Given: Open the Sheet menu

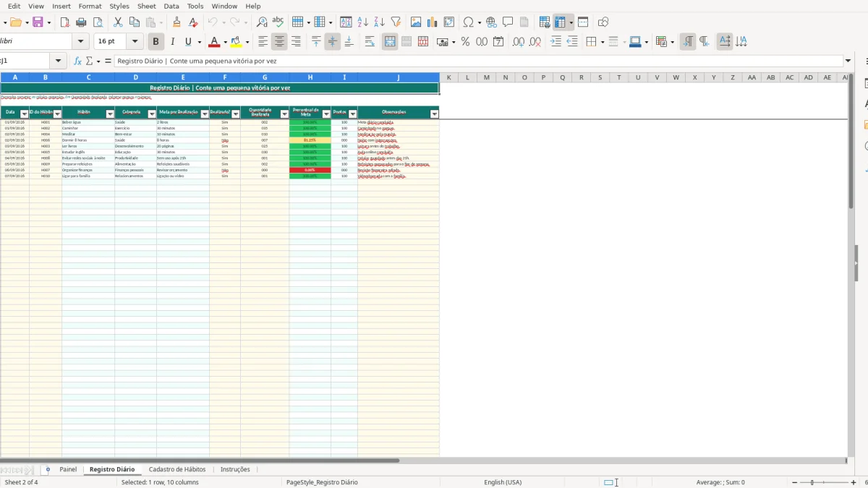Looking at the screenshot, I should point(147,6).
